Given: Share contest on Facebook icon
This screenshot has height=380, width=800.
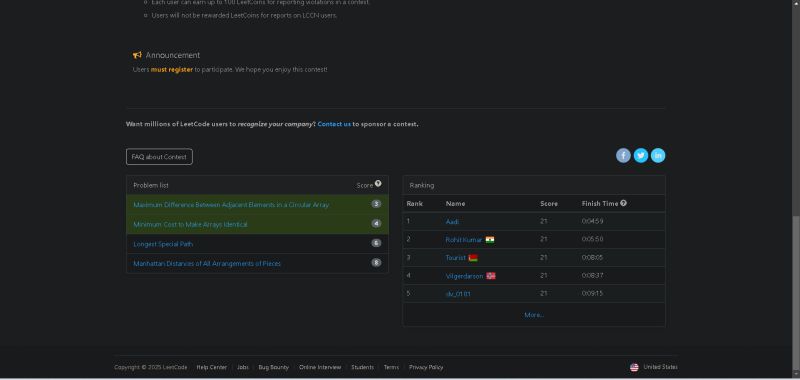Looking at the screenshot, I should pyautogui.click(x=623, y=156).
